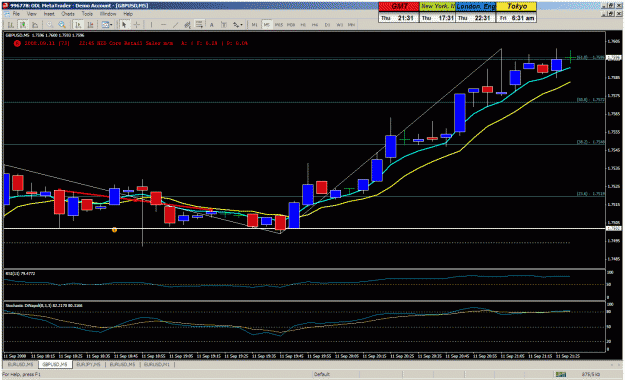Switch to the EURJPY,M5 chart tab
This screenshot has width=625, height=380.
pos(88,364)
